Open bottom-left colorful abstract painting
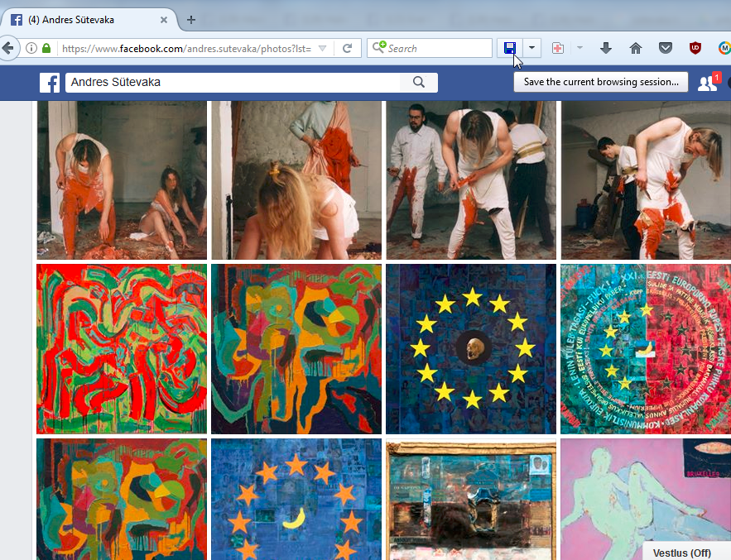The height and width of the screenshot is (560, 731). [x=122, y=499]
